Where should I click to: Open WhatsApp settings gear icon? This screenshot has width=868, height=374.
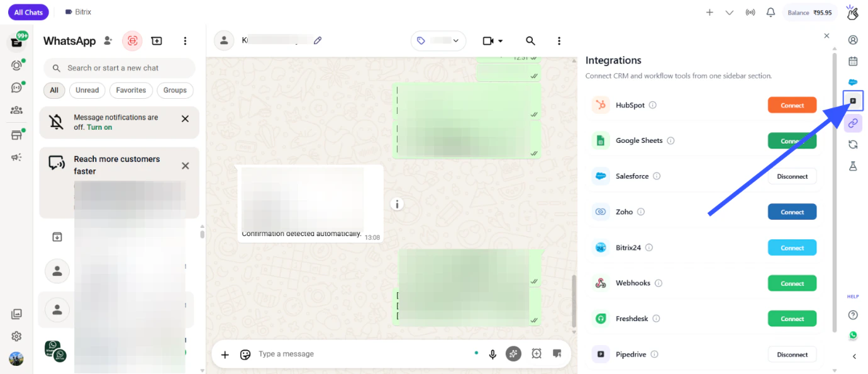[x=16, y=336]
